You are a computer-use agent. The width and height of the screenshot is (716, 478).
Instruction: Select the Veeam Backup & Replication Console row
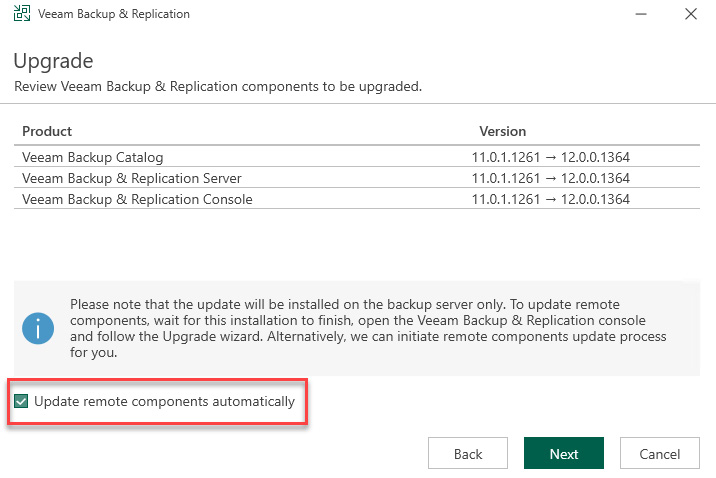pyautogui.click(x=357, y=199)
